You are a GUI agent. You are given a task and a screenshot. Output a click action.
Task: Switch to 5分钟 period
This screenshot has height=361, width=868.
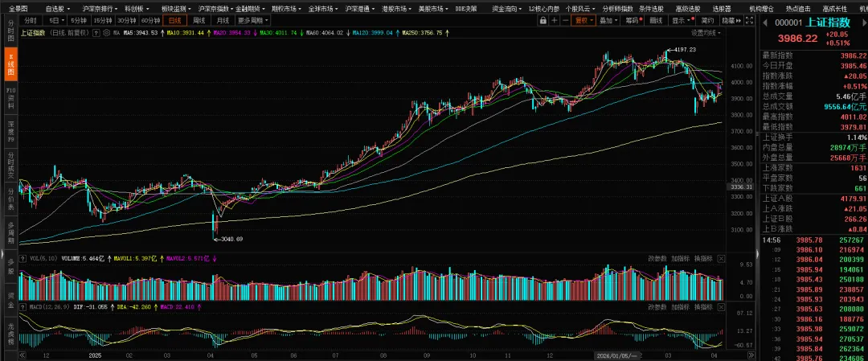pos(78,20)
